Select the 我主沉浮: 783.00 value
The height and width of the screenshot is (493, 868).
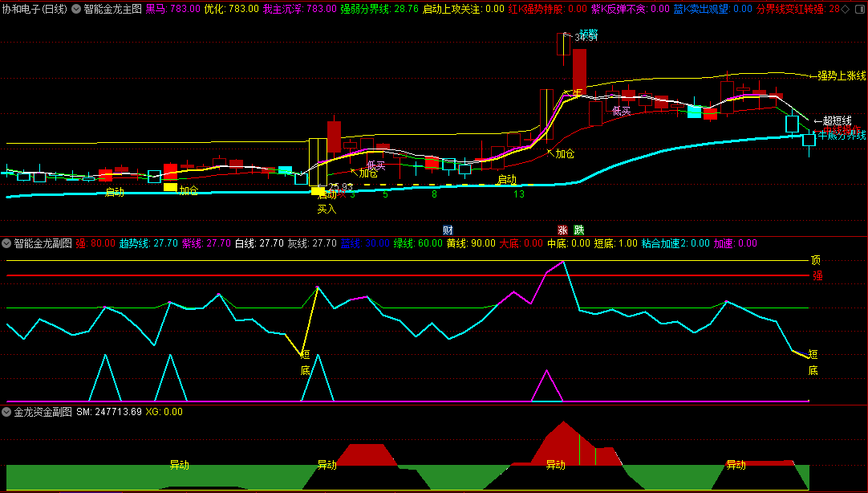(299, 9)
